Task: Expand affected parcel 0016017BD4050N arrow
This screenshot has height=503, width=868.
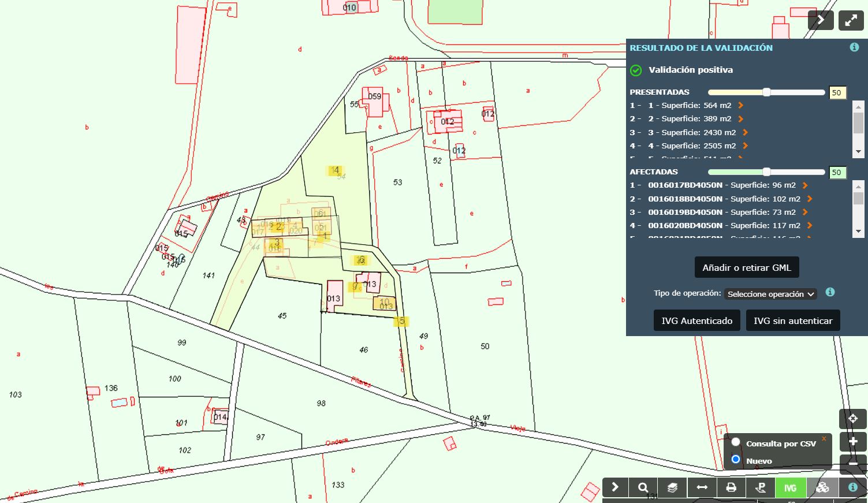Action: tap(805, 185)
